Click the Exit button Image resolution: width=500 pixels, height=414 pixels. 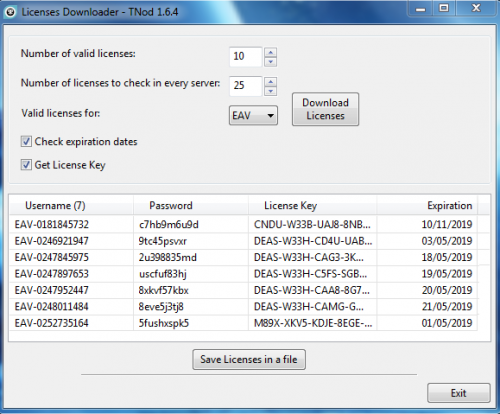coord(459,393)
